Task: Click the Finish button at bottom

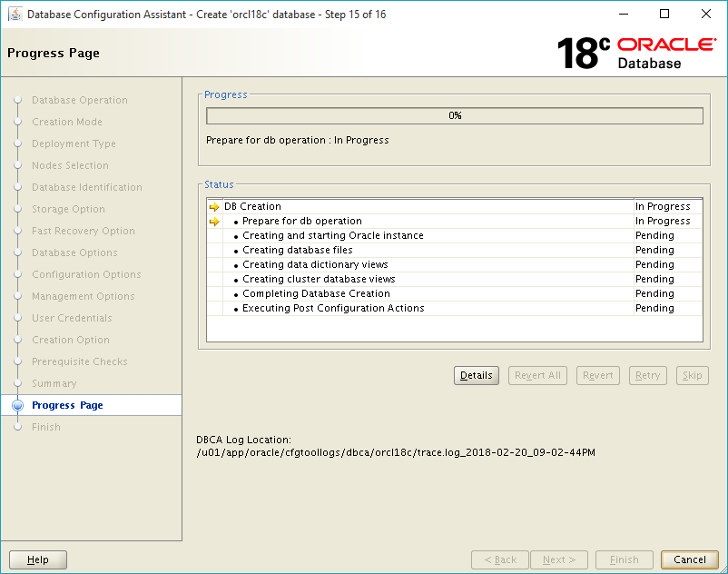Action: 625,559
